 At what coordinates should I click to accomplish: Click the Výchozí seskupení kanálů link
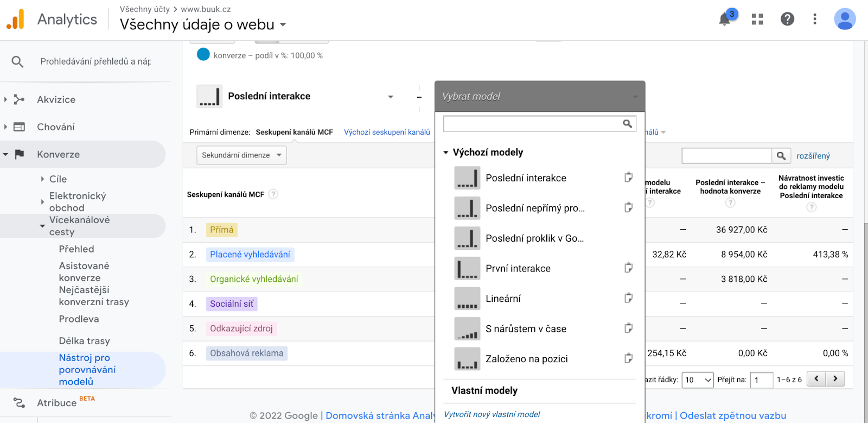click(387, 132)
